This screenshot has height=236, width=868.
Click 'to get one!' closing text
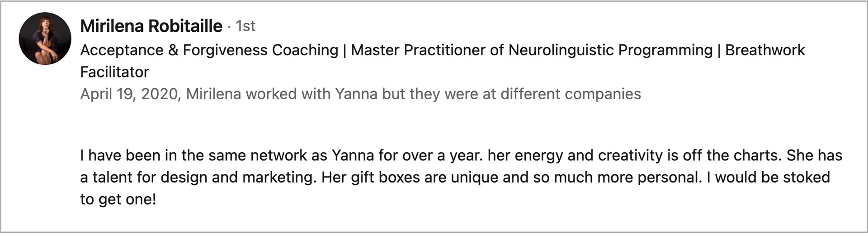(x=118, y=199)
